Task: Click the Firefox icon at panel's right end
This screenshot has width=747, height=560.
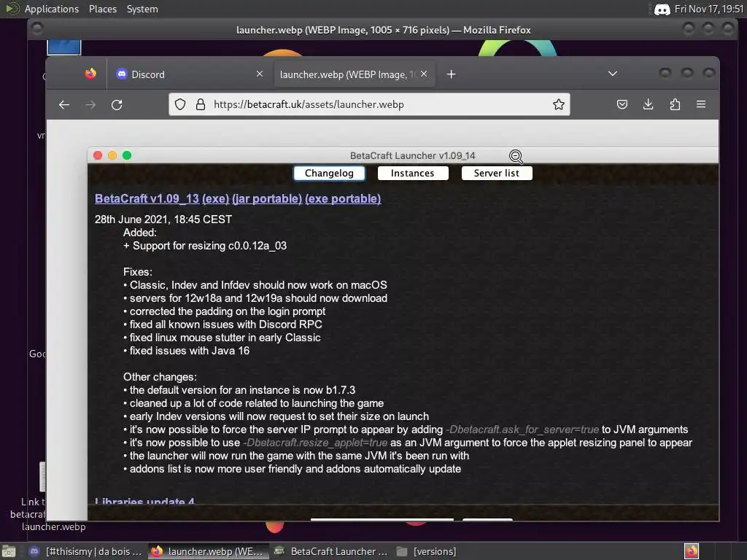Action: pos(692,551)
